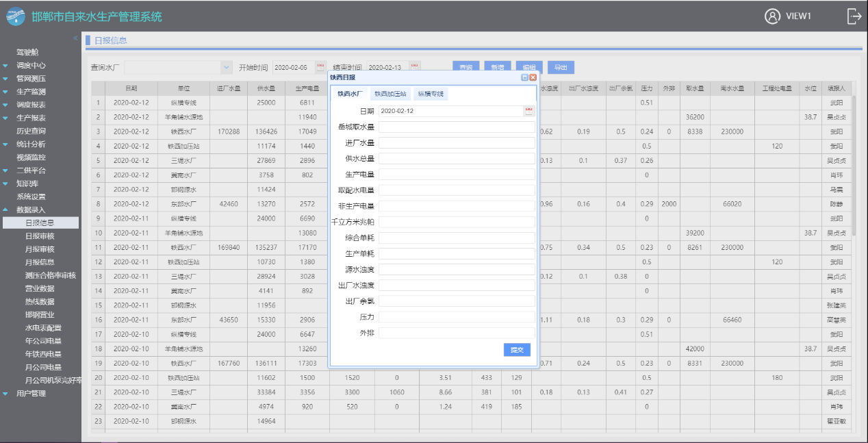
Task: Select 年公司电量 in the sidebar
Action: [43, 341]
